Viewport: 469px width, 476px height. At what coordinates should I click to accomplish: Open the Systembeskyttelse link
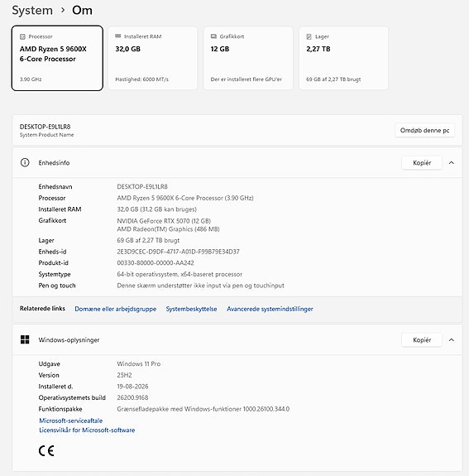[191, 309]
